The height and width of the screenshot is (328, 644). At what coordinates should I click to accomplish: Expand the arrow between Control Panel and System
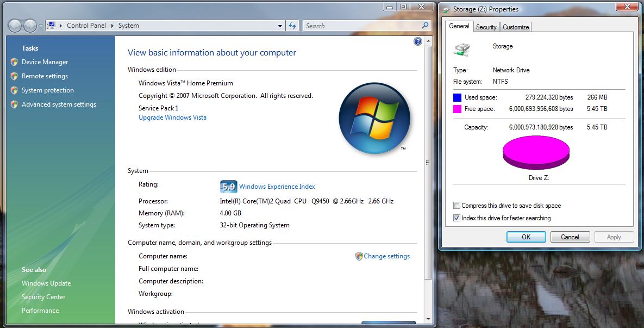[112, 26]
